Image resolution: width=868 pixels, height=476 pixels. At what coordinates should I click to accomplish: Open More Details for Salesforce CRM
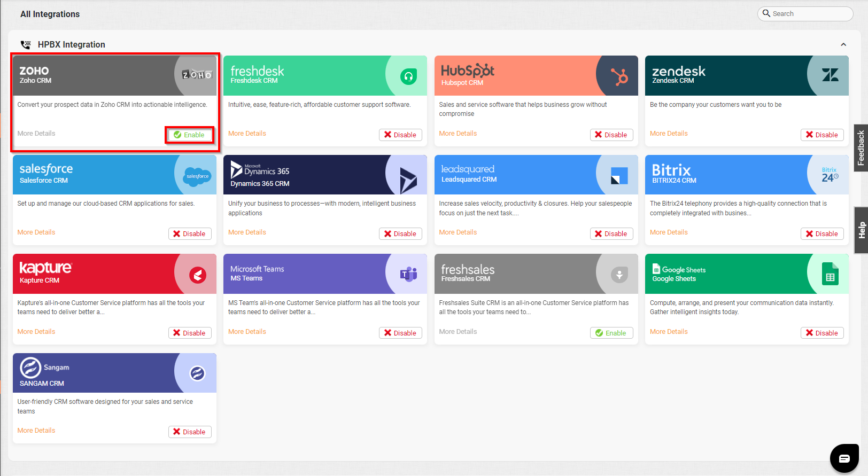[x=36, y=232]
